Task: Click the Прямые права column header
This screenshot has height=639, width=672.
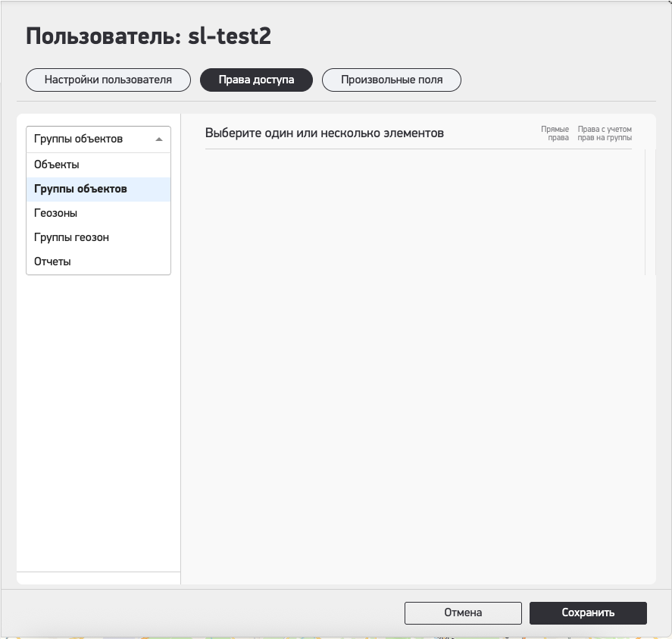Action: click(555, 133)
